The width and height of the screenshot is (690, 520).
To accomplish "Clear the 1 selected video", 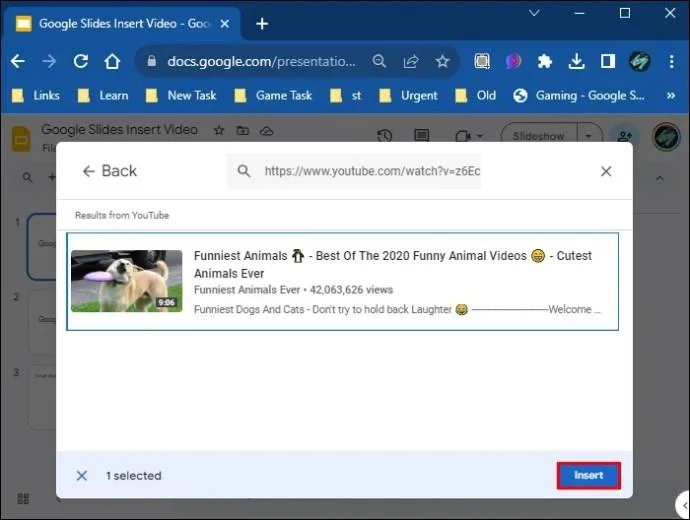I will click(81, 476).
